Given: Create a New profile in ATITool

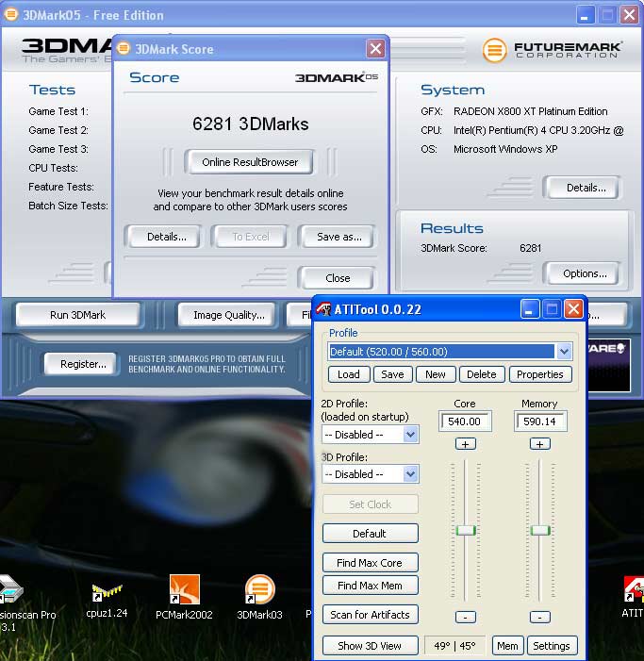Looking at the screenshot, I should [436, 374].
